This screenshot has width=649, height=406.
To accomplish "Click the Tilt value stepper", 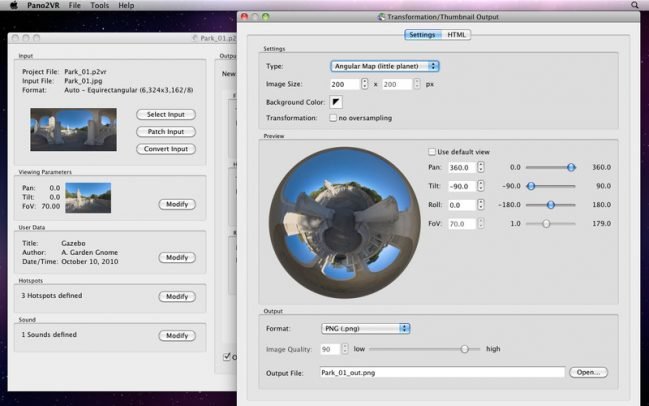I will click(x=480, y=186).
